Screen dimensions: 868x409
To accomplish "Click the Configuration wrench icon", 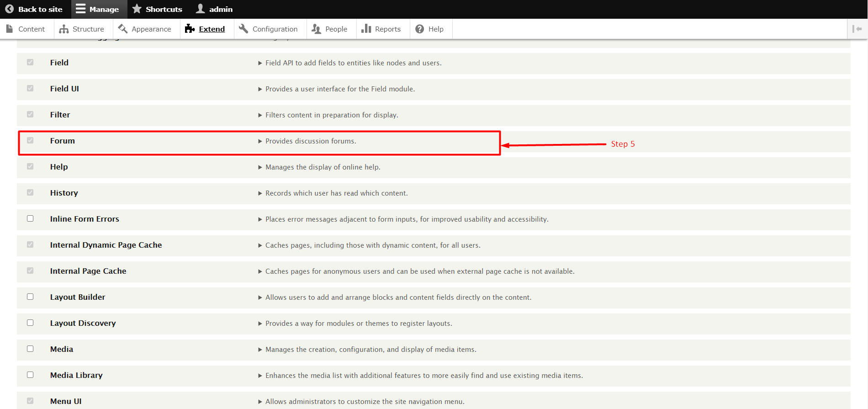I will 243,29.
